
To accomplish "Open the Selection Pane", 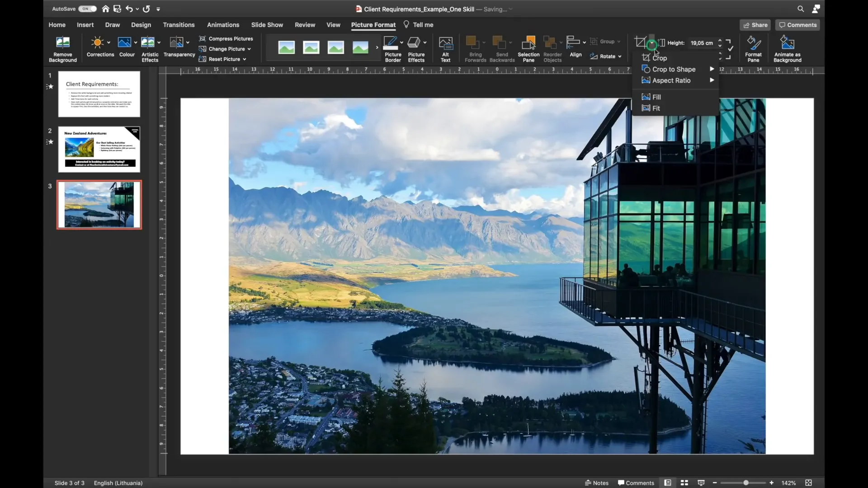I will (528, 48).
